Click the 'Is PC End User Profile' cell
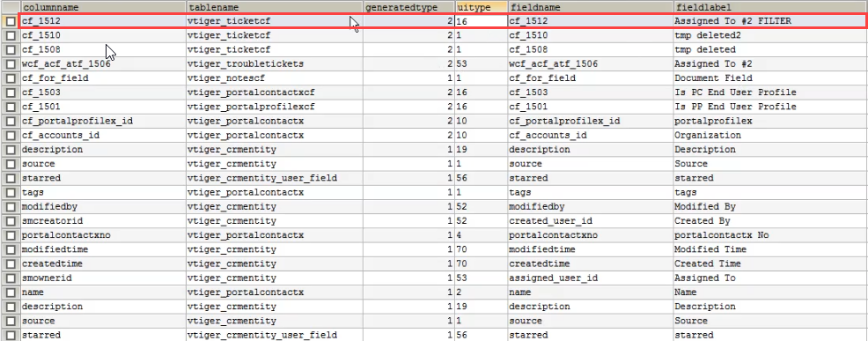The height and width of the screenshot is (341, 868). 770,93
